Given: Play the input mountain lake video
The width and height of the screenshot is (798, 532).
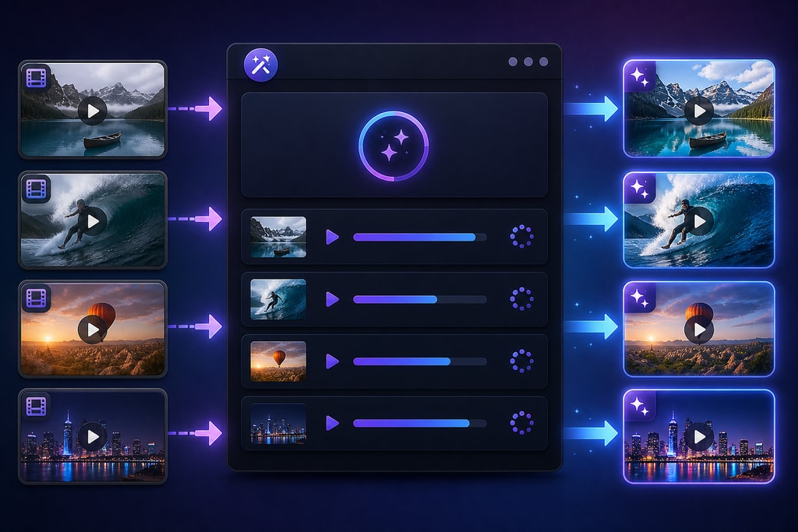Looking at the screenshot, I should coord(93,111).
